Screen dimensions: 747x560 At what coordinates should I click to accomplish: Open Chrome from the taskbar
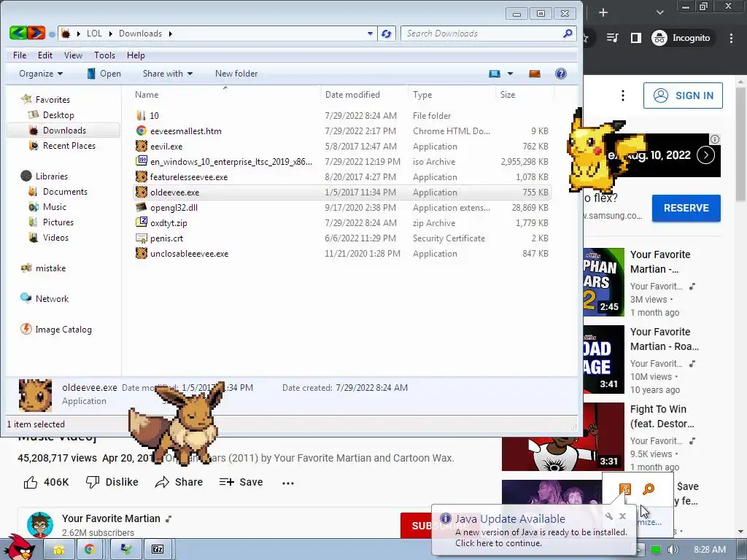[89, 550]
